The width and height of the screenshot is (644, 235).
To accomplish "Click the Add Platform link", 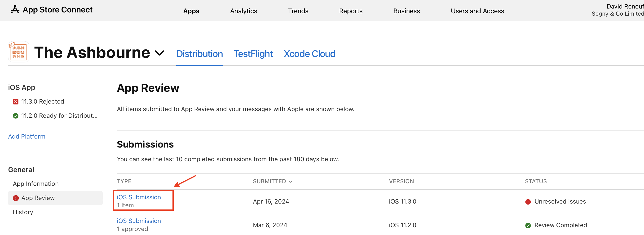I will pyautogui.click(x=27, y=137).
